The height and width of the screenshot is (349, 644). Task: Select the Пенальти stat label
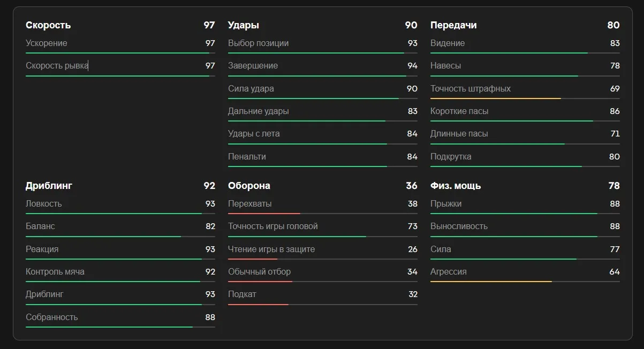(x=247, y=157)
